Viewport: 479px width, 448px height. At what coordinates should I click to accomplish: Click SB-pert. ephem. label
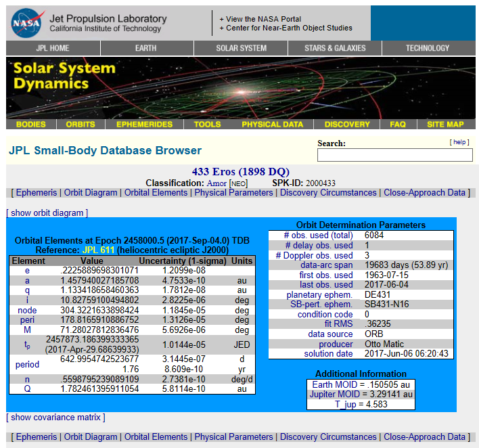coord(321,305)
